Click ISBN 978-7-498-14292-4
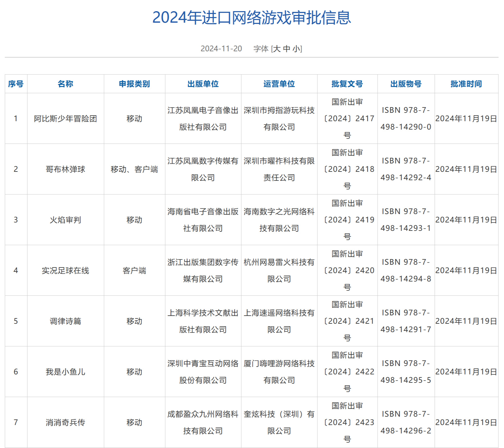This screenshot has width=504, height=448. click(406, 169)
